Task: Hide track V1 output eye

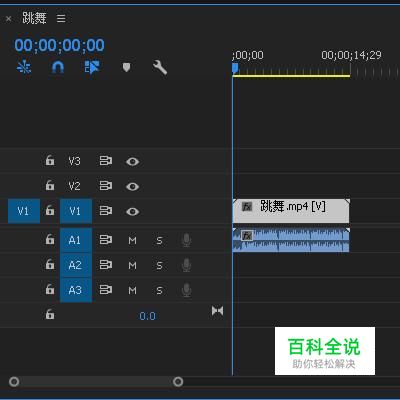Action: tap(133, 212)
